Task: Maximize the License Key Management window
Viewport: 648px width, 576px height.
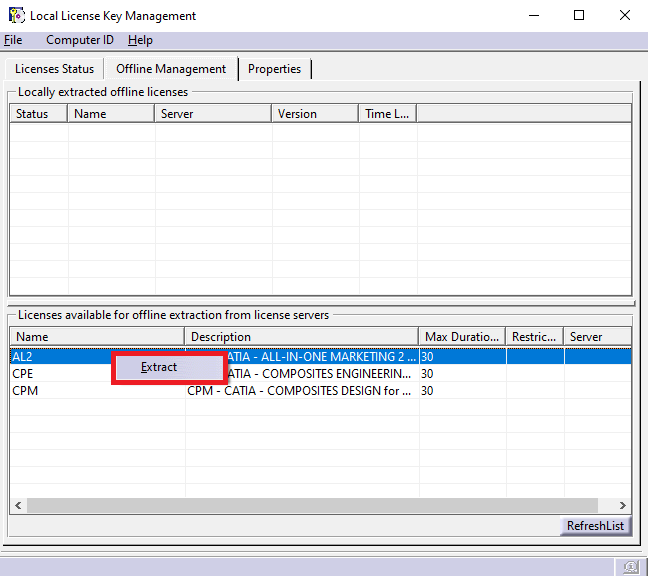Action: tap(579, 16)
